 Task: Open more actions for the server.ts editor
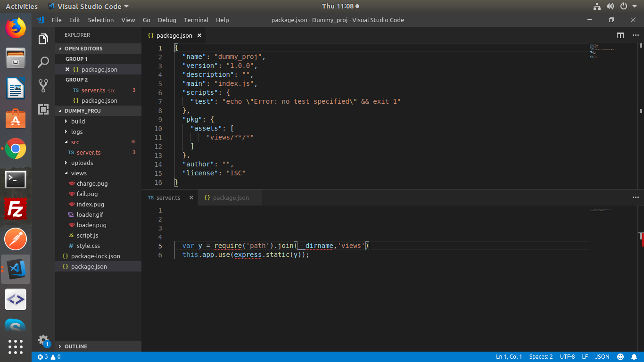pyautogui.click(x=636, y=197)
